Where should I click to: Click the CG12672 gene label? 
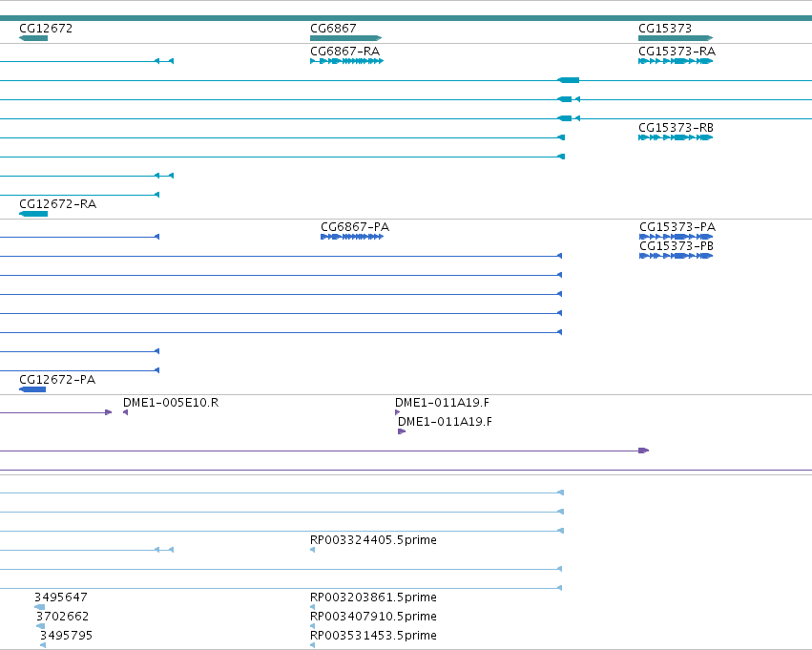[46, 28]
